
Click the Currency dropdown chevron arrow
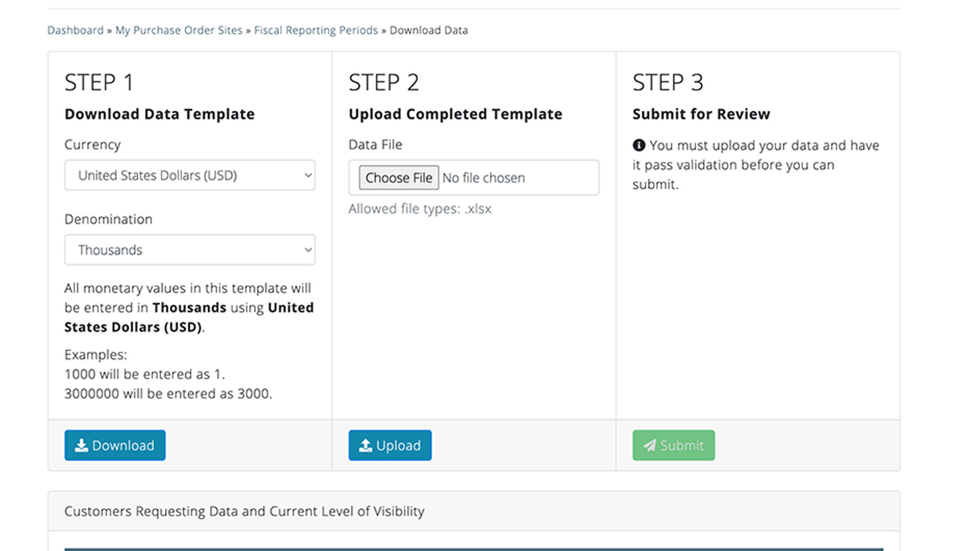coord(308,176)
